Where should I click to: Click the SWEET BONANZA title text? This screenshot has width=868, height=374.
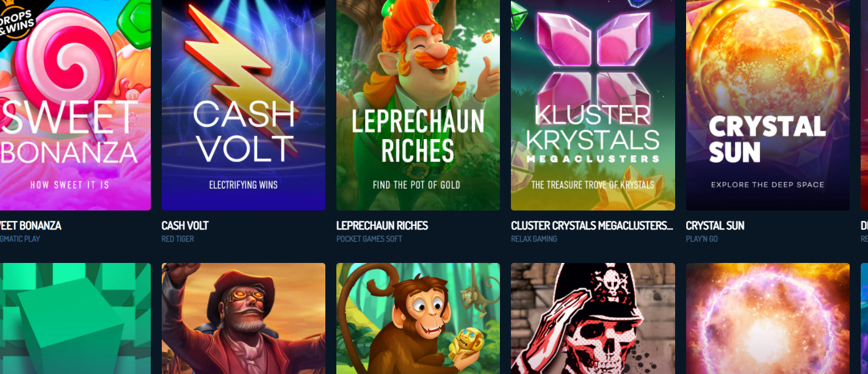tap(31, 226)
